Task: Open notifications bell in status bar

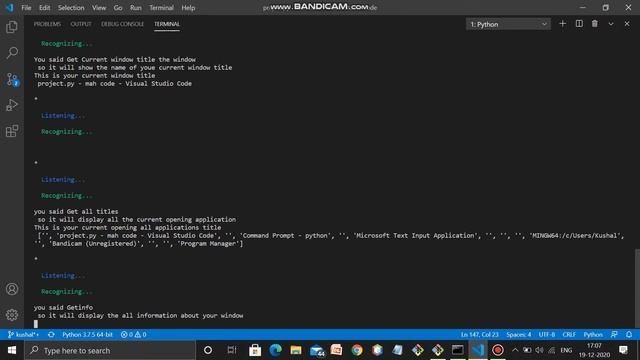Action: pos(629,334)
